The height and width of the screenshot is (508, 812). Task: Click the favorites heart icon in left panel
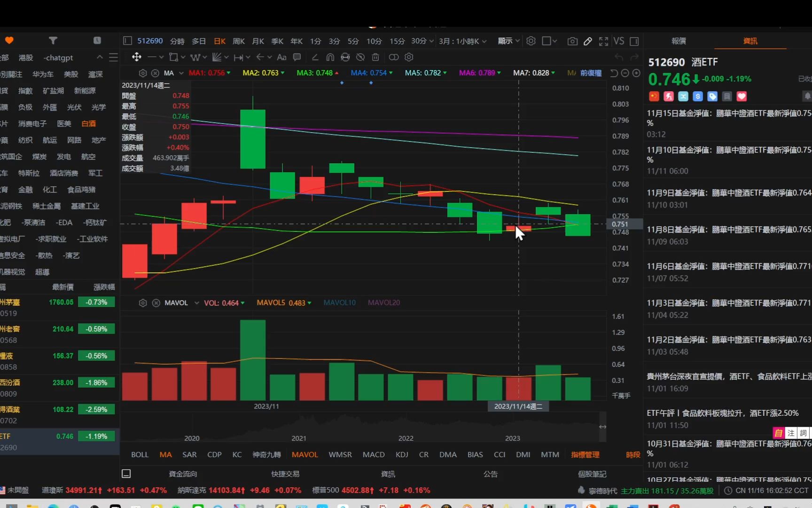click(9, 40)
